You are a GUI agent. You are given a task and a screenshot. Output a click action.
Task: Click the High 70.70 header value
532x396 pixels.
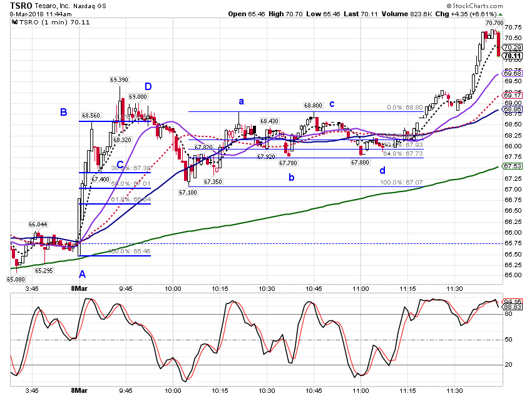point(285,14)
